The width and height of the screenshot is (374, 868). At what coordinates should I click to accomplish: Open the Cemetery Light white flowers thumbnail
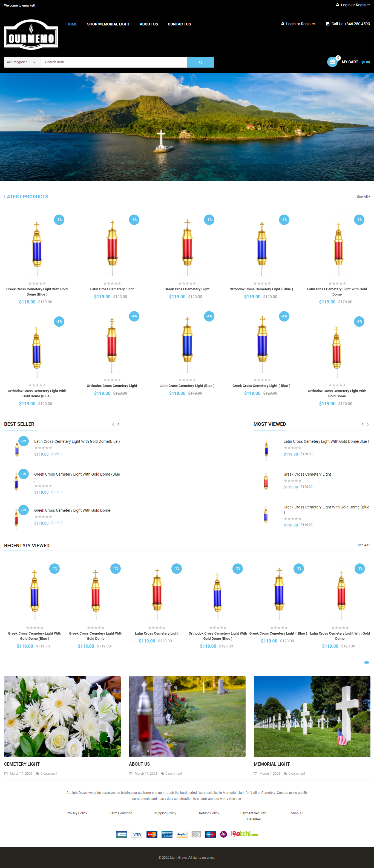tap(62, 716)
